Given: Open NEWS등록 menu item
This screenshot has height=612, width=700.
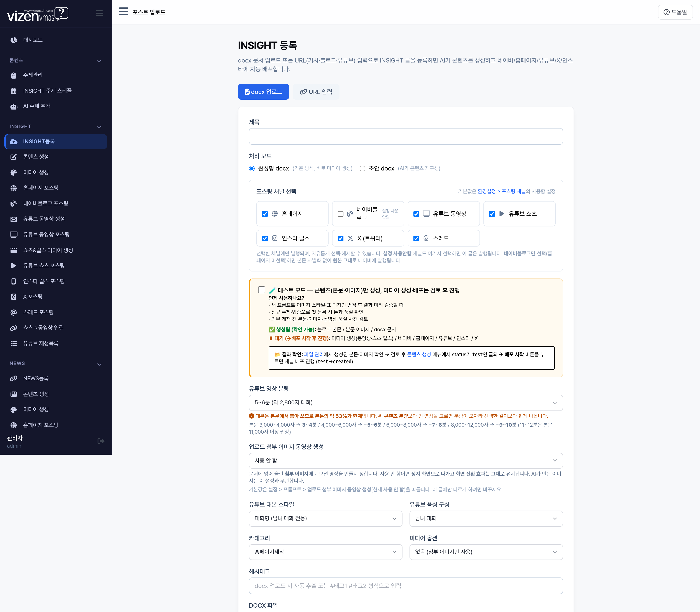Looking at the screenshot, I should coord(56,378).
